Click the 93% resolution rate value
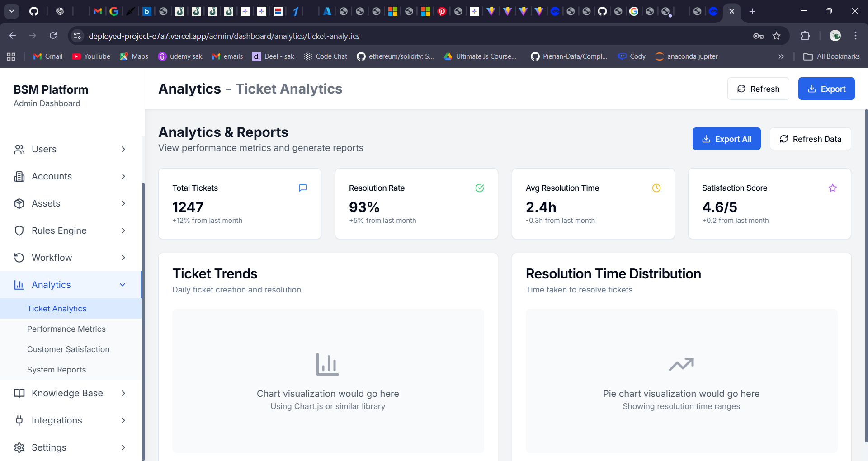 pos(364,207)
